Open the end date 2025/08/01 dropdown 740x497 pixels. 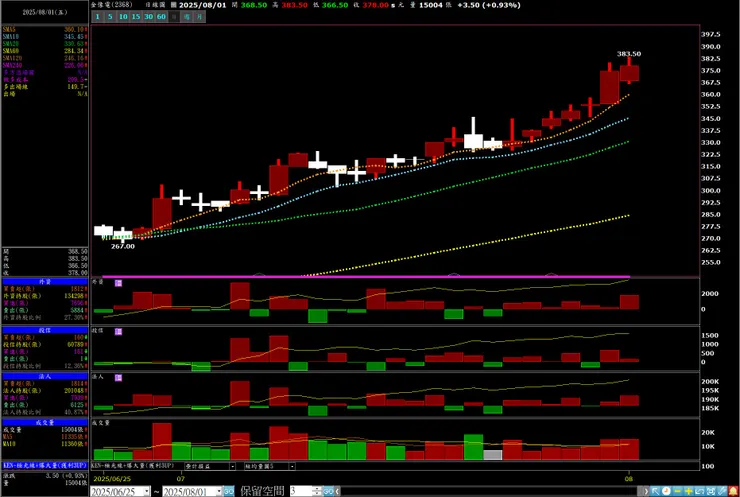point(219,491)
